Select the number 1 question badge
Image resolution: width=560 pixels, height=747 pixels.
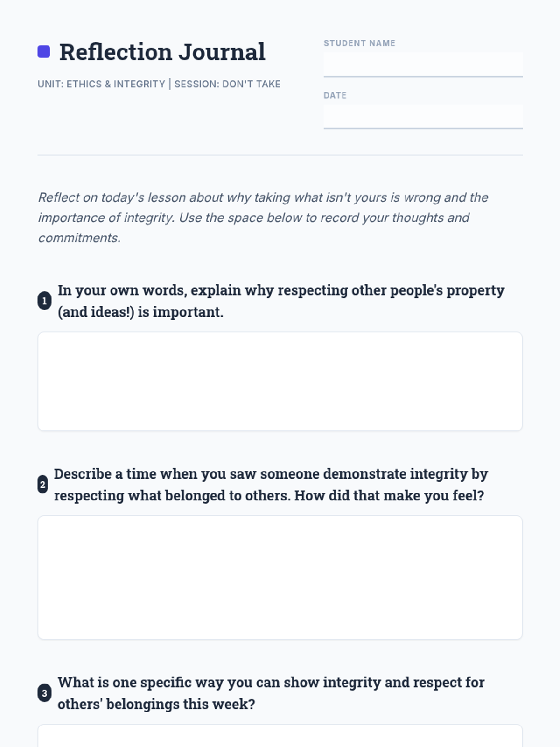tap(44, 301)
